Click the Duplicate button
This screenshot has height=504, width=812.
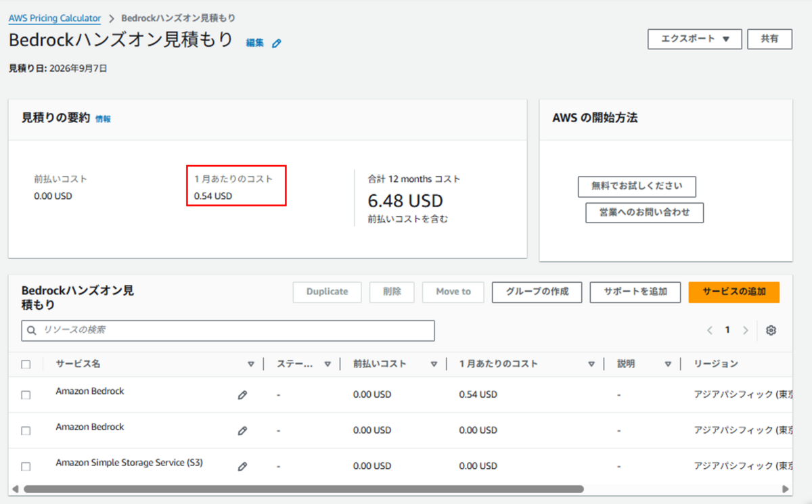(328, 292)
